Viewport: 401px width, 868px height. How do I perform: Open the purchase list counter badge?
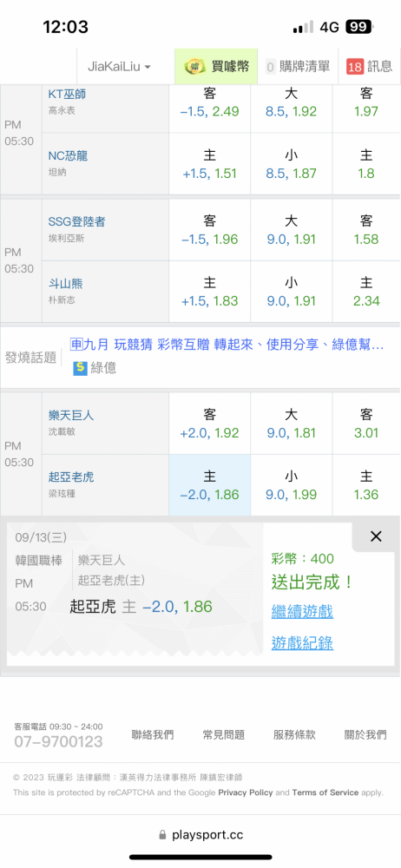click(x=270, y=67)
